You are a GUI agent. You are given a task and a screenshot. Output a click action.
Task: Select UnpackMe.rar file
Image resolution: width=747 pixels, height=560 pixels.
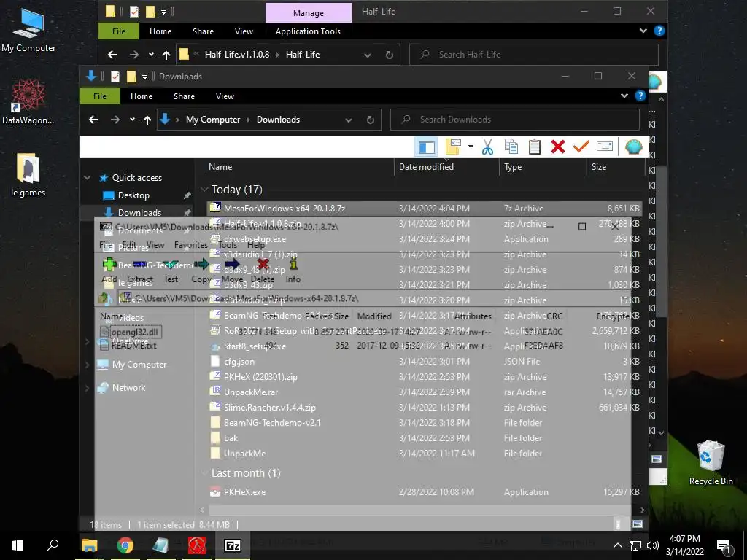424,392
